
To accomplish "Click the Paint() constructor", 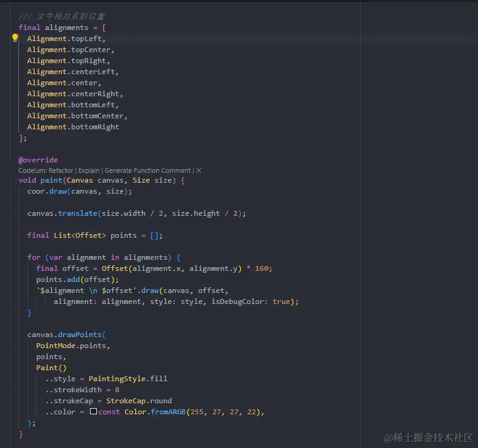I will pos(51,368).
